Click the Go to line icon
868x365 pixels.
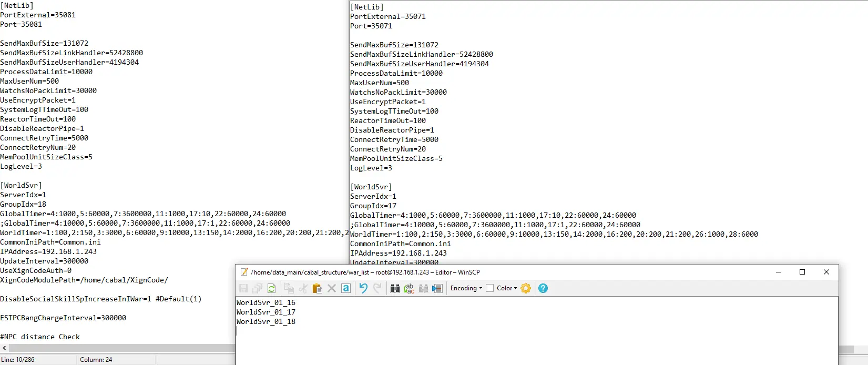click(x=437, y=288)
